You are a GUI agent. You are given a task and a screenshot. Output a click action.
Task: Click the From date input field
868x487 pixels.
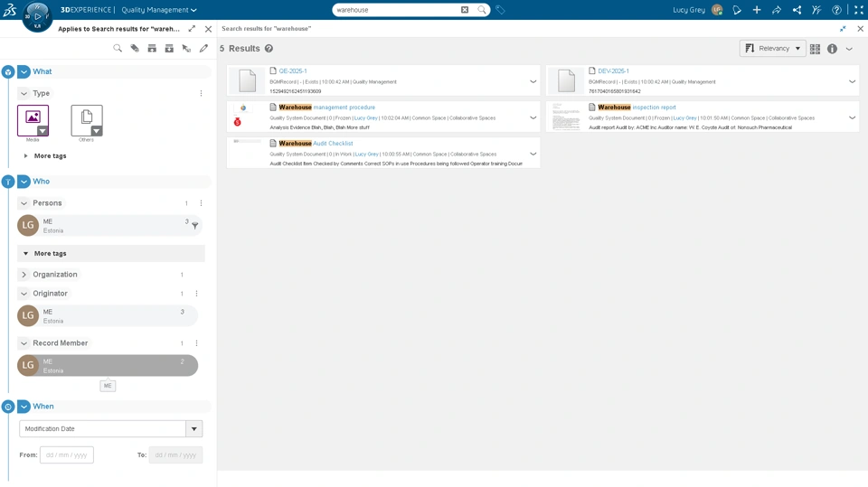[66, 454]
